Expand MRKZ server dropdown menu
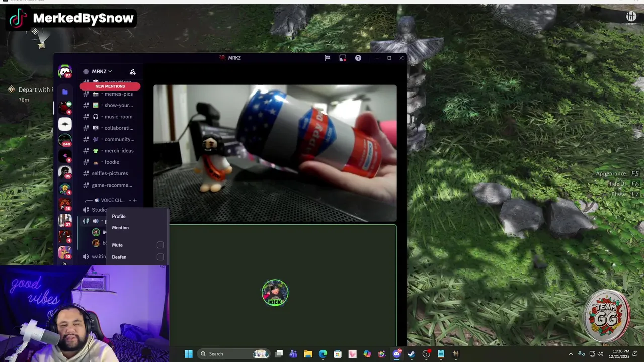 pyautogui.click(x=102, y=71)
